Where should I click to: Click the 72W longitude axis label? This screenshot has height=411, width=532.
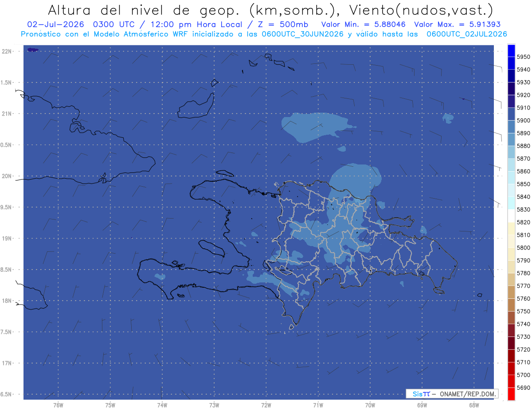point(266,405)
